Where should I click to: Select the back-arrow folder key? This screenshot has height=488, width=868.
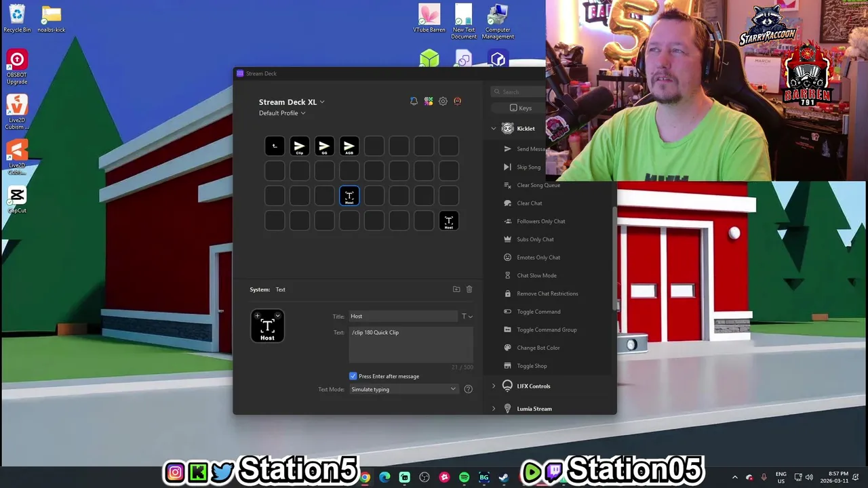(275, 146)
